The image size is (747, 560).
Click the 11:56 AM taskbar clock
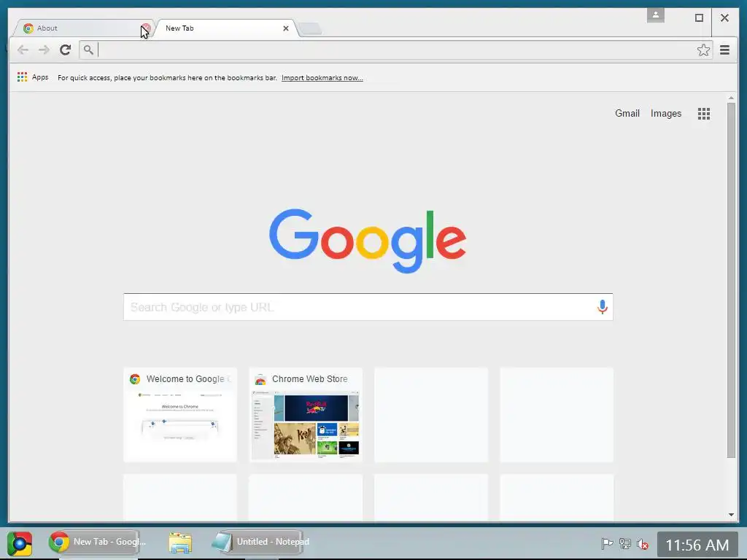pyautogui.click(x=697, y=545)
